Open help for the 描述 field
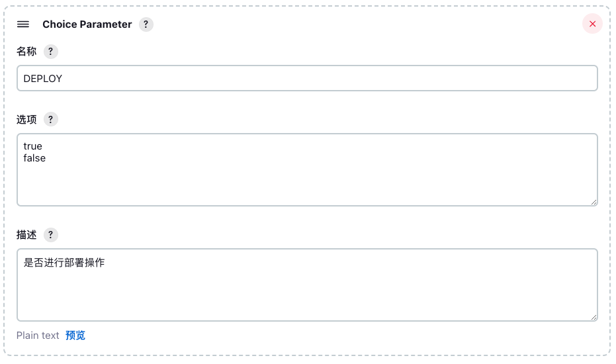This screenshot has width=616, height=364. click(x=51, y=235)
